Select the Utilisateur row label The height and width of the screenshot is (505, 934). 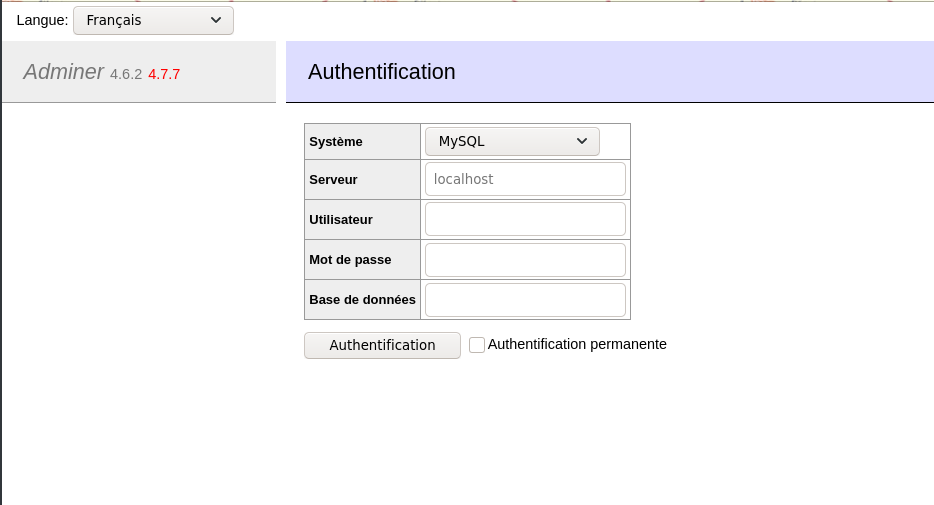(x=341, y=220)
